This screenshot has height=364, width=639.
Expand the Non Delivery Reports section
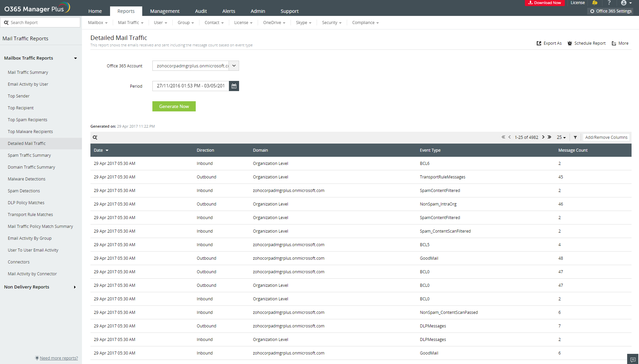click(75, 287)
